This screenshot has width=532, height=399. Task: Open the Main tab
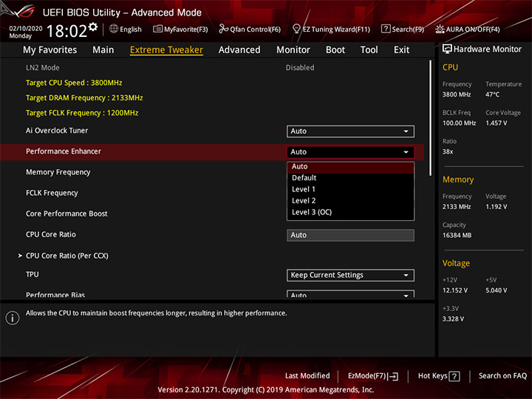(103, 50)
